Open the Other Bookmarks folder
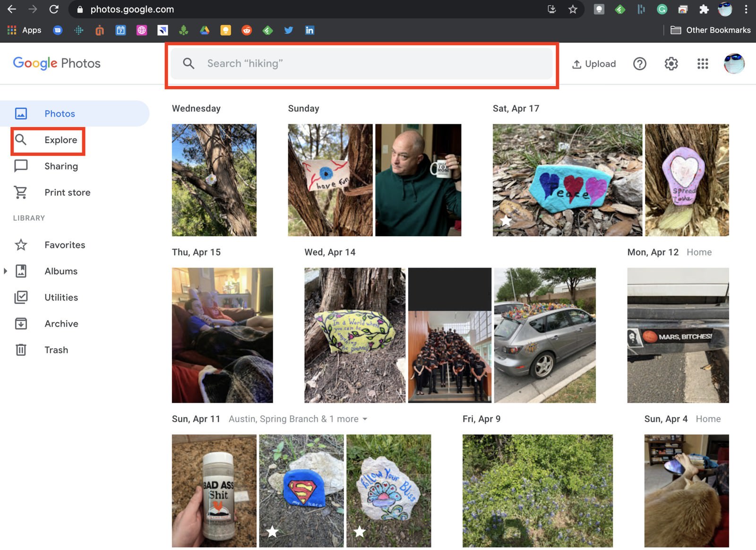Screen dimensions: 756x550 pos(711,30)
